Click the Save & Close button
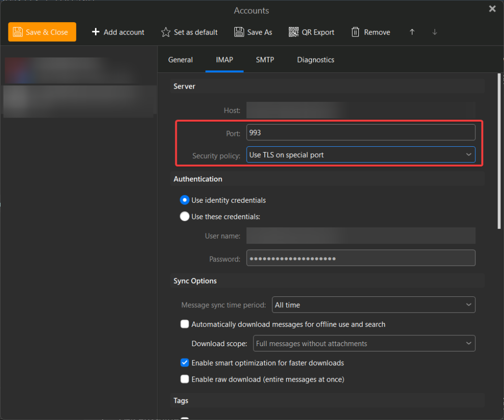The height and width of the screenshot is (420, 504). pos(42,32)
